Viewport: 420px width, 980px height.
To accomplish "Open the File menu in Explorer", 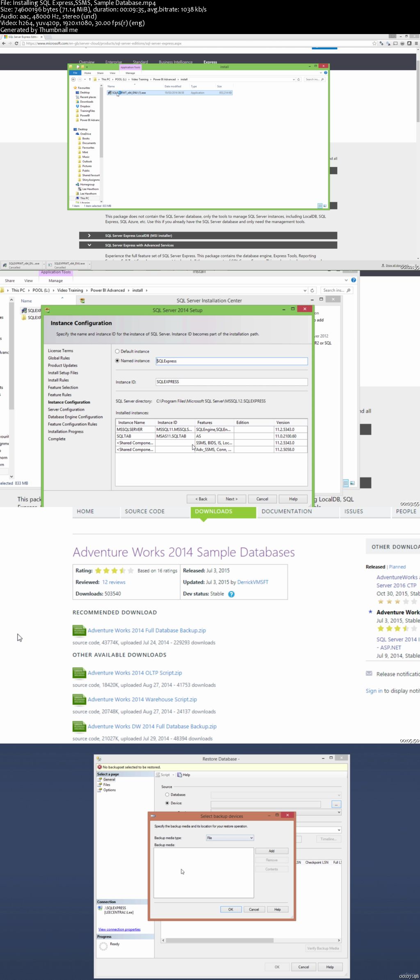I will pyautogui.click(x=75, y=73).
